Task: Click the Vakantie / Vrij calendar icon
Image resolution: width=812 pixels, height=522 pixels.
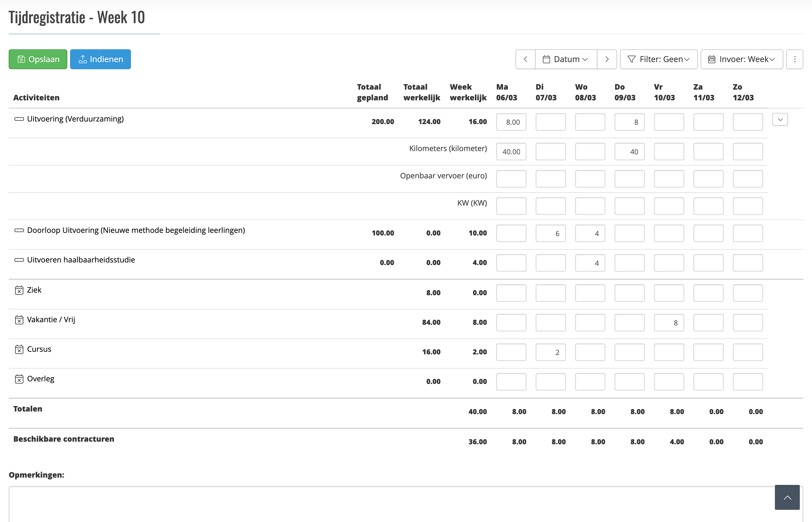Action: coord(19,320)
